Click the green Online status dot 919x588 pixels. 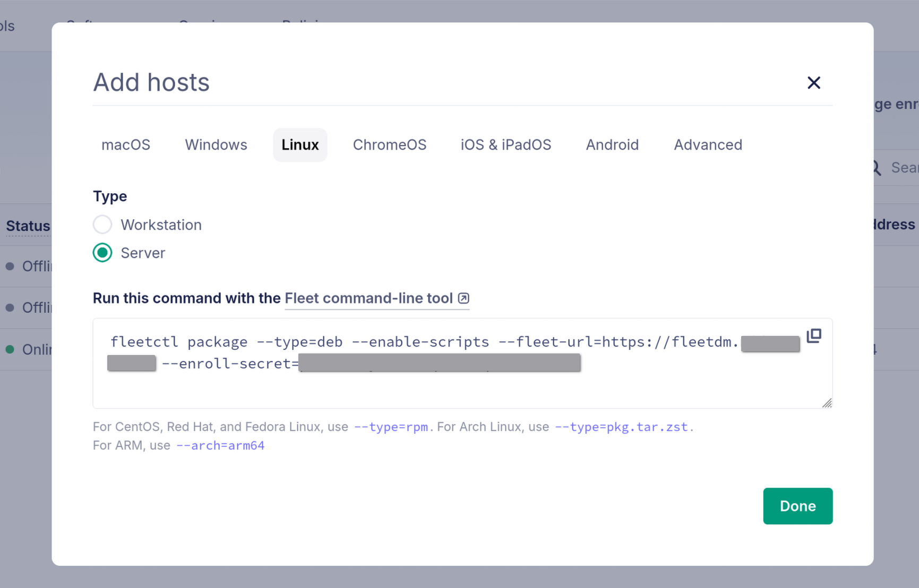point(10,350)
